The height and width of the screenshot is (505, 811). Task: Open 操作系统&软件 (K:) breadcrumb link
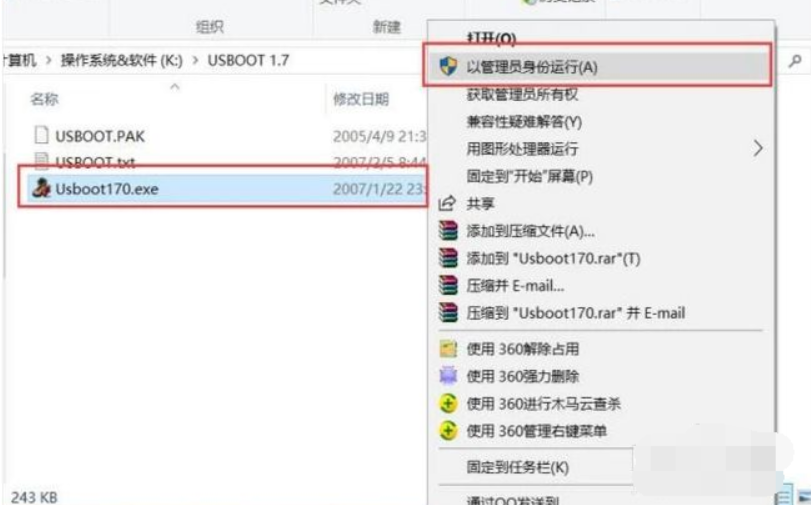point(122,61)
